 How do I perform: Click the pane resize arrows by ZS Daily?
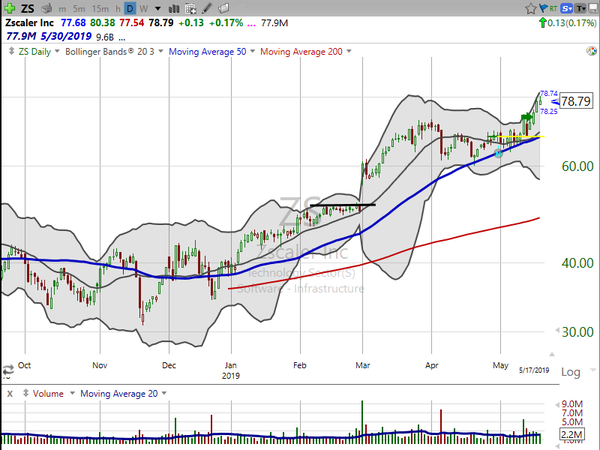click(11, 51)
